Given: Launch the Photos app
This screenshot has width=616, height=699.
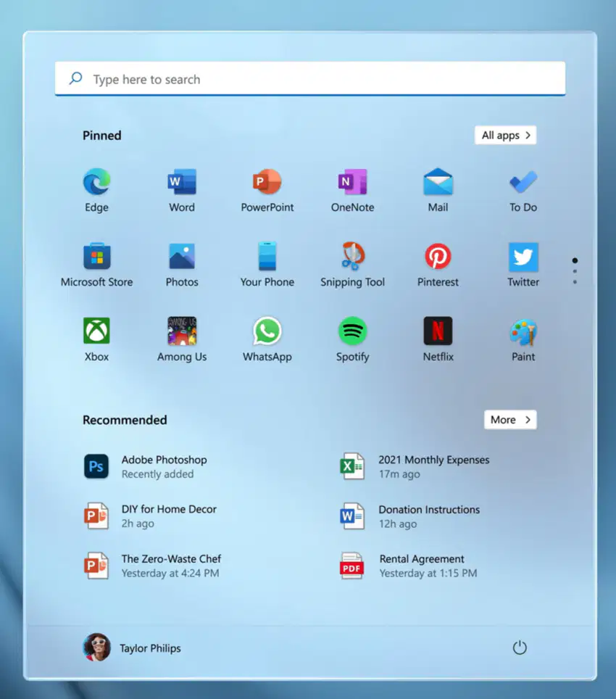Looking at the screenshot, I should (182, 265).
